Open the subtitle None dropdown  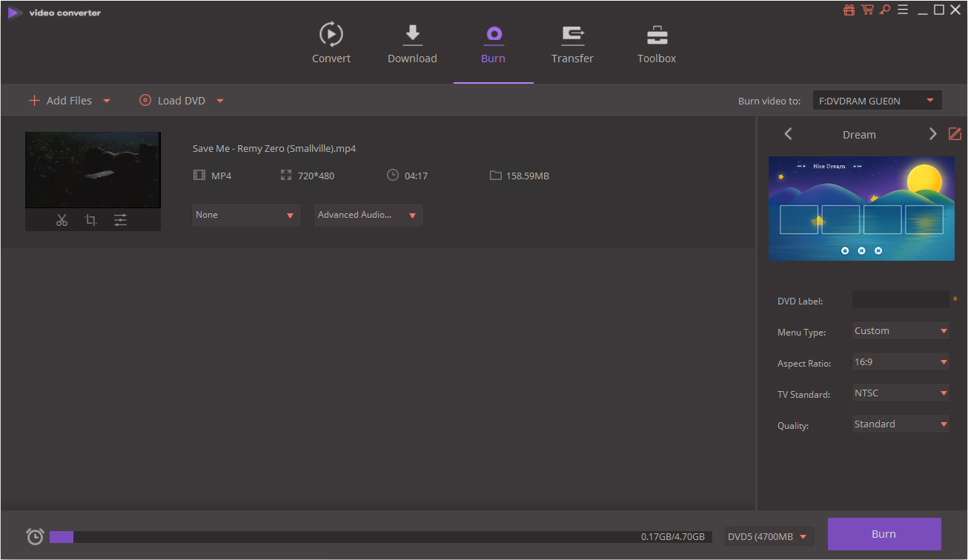(x=246, y=215)
